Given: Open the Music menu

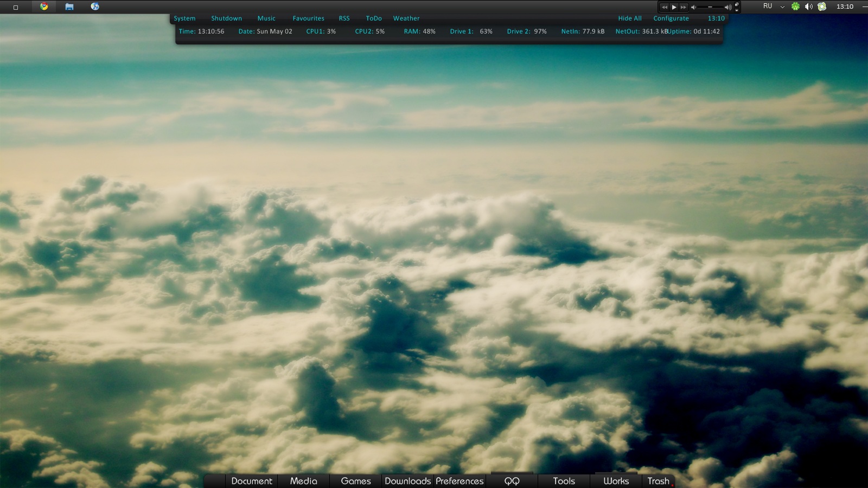Looking at the screenshot, I should [266, 18].
